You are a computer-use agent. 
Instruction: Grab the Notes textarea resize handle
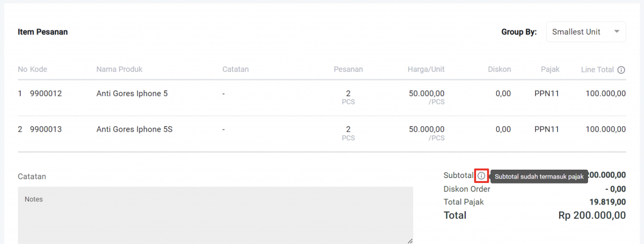tap(409, 241)
